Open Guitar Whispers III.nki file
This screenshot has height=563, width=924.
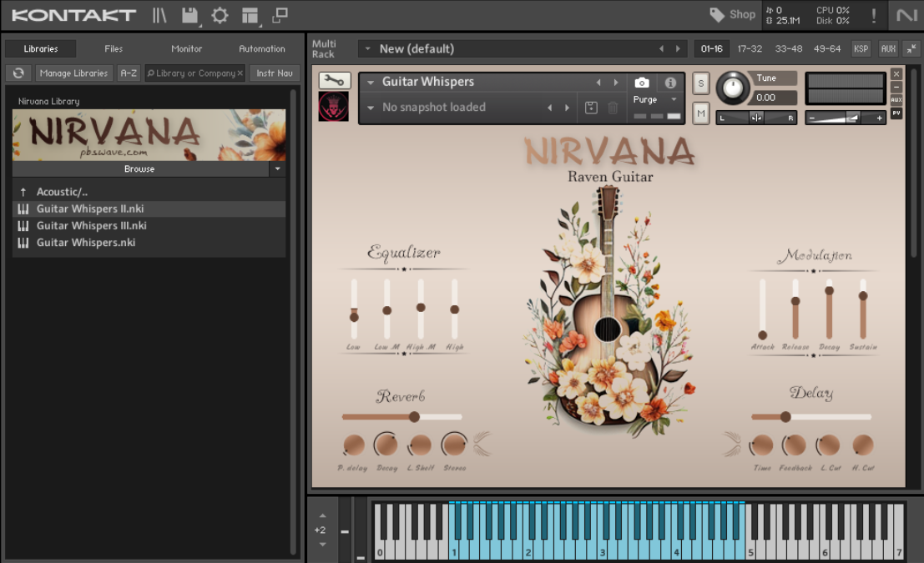pyautogui.click(x=91, y=226)
